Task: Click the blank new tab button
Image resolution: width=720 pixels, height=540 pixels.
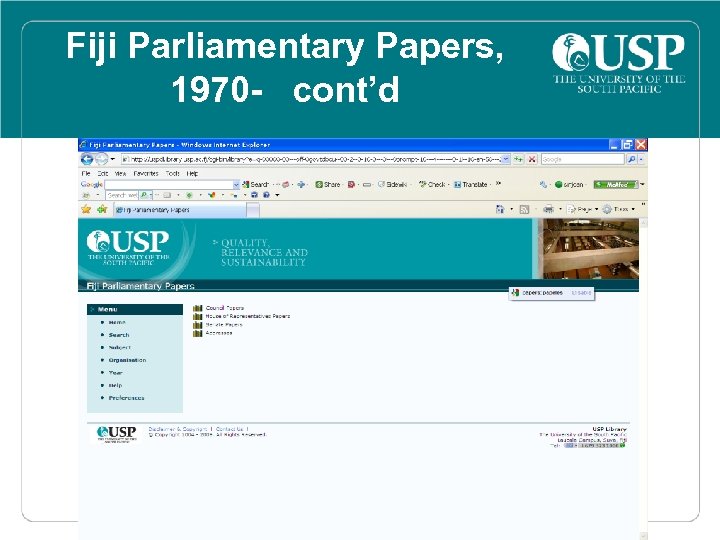Action: [253, 210]
